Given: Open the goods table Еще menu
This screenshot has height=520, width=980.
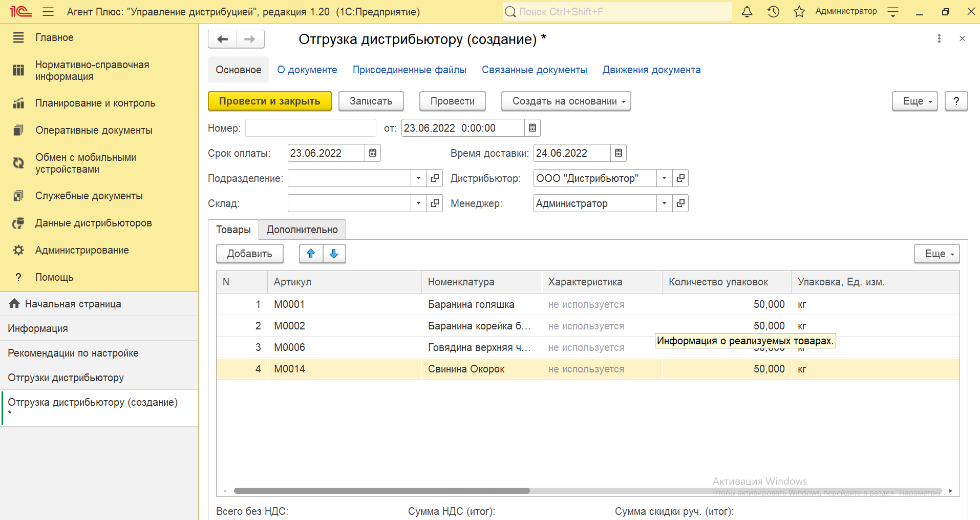Looking at the screenshot, I should pyautogui.click(x=937, y=254).
